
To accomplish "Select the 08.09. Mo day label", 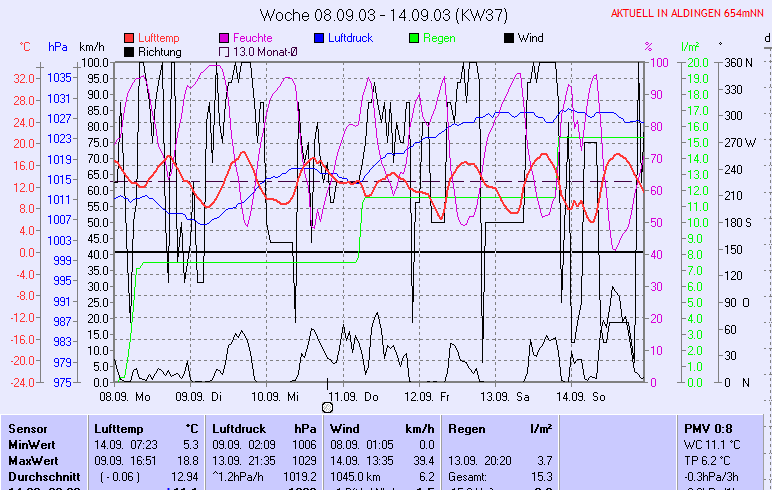I will pyautogui.click(x=125, y=396).
